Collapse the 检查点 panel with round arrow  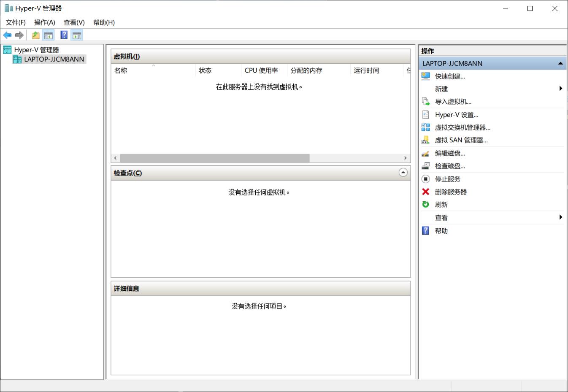tap(403, 173)
